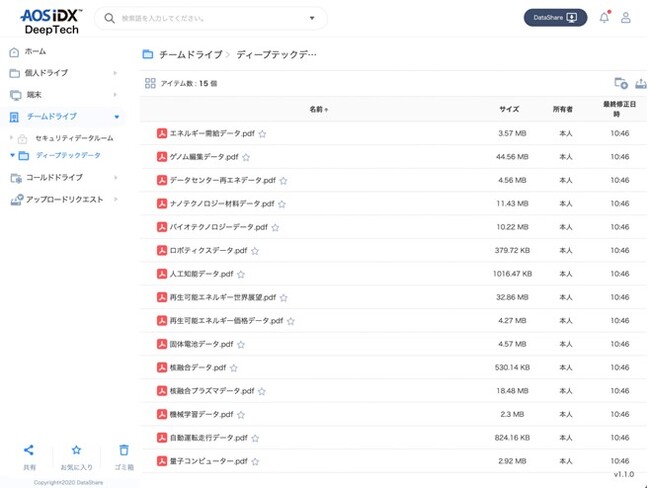This screenshot has width=650, height=488.
Task: Click チームドライブ in the breadcrumb
Action: pyautogui.click(x=191, y=55)
